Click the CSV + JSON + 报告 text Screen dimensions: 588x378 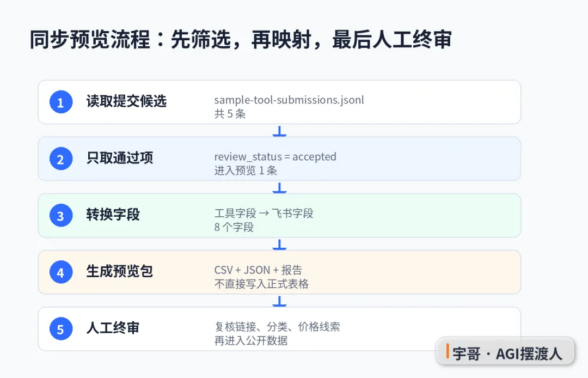[x=258, y=270]
